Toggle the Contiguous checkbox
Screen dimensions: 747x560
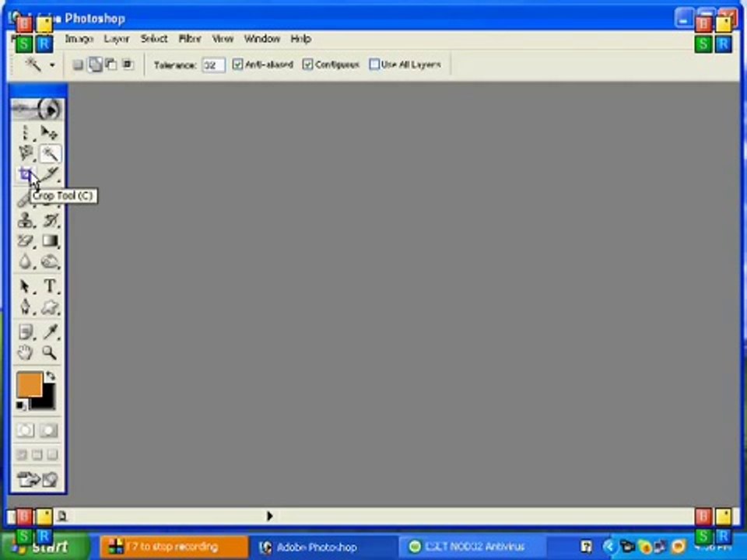point(308,65)
